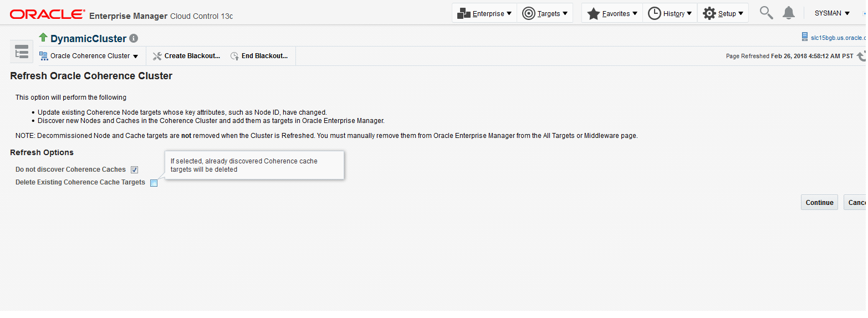Open the Setup gear menu
The width and height of the screenshot is (868, 318).
(723, 13)
